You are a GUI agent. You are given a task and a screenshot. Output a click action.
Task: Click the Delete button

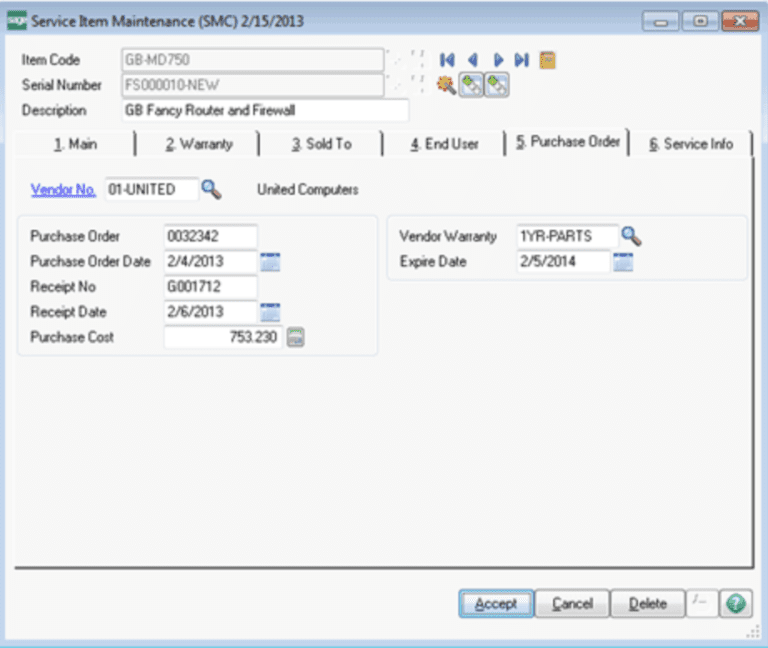[x=647, y=604]
